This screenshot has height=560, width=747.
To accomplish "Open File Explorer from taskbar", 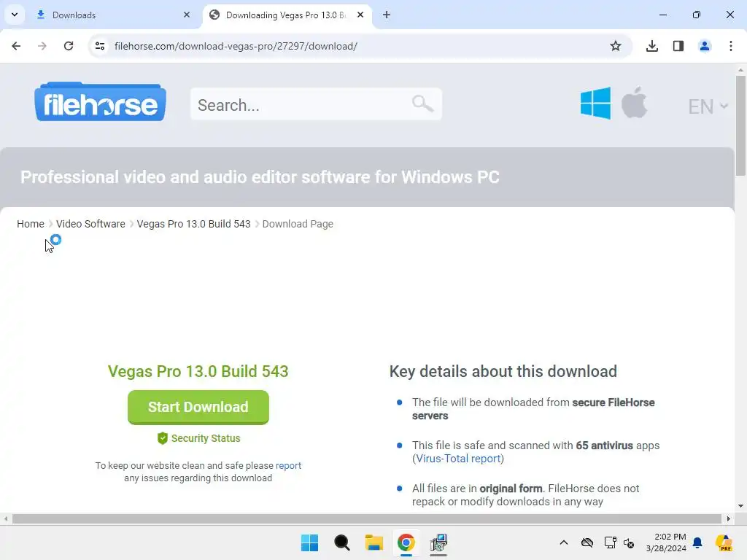I will [374, 542].
